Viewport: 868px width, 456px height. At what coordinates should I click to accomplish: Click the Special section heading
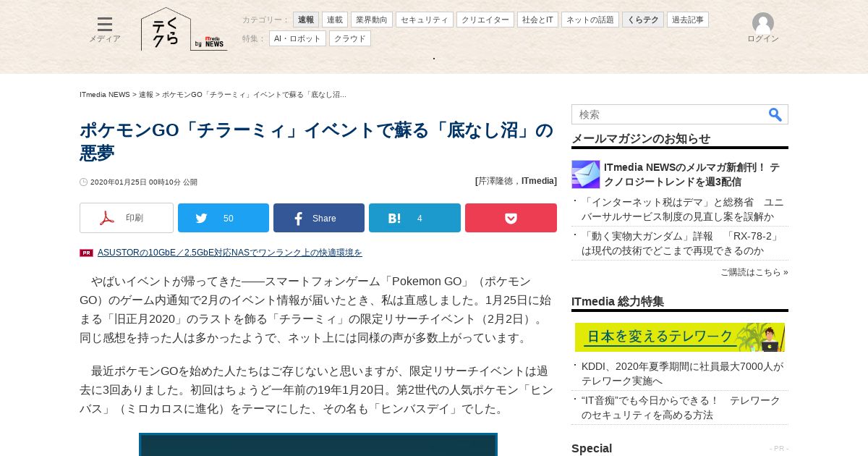[592, 448]
